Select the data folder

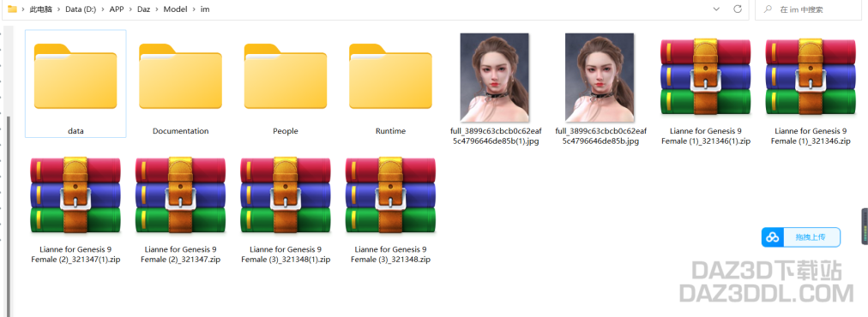pos(75,83)
